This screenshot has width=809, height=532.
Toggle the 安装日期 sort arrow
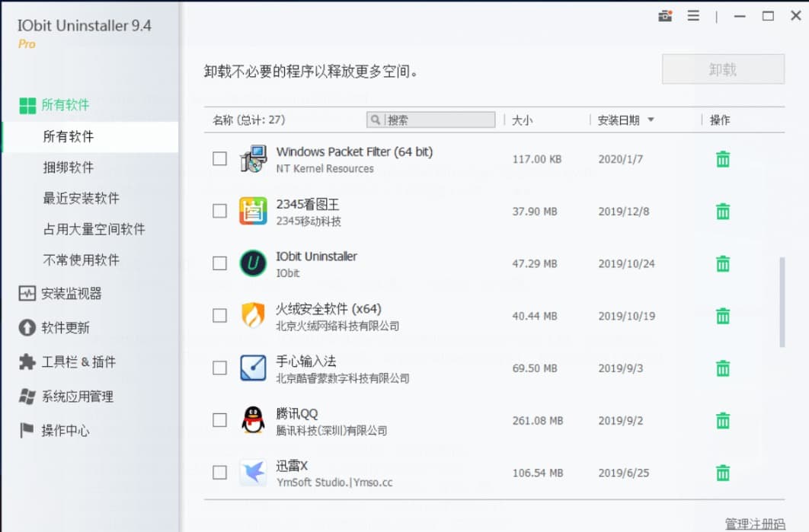click(x=651, y=119)
